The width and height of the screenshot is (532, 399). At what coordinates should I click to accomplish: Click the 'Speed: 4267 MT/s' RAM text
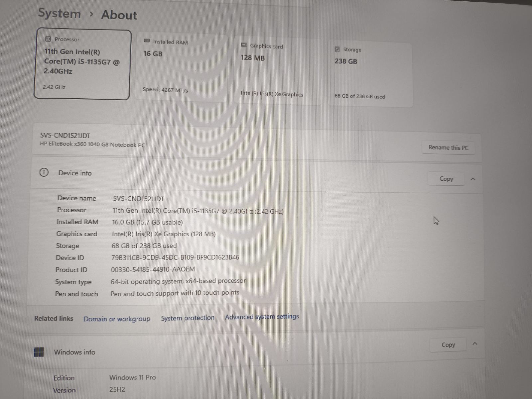coord(165,90)
